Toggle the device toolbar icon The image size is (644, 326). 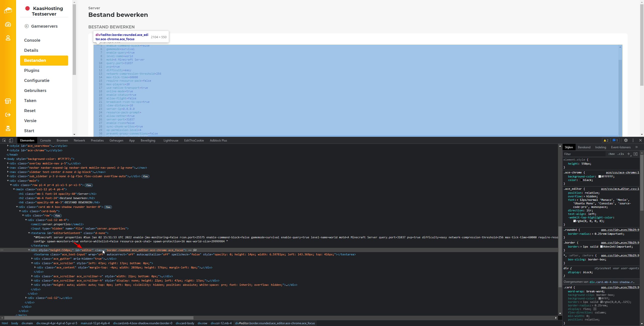pyautogui.click(x=11, y=141)
